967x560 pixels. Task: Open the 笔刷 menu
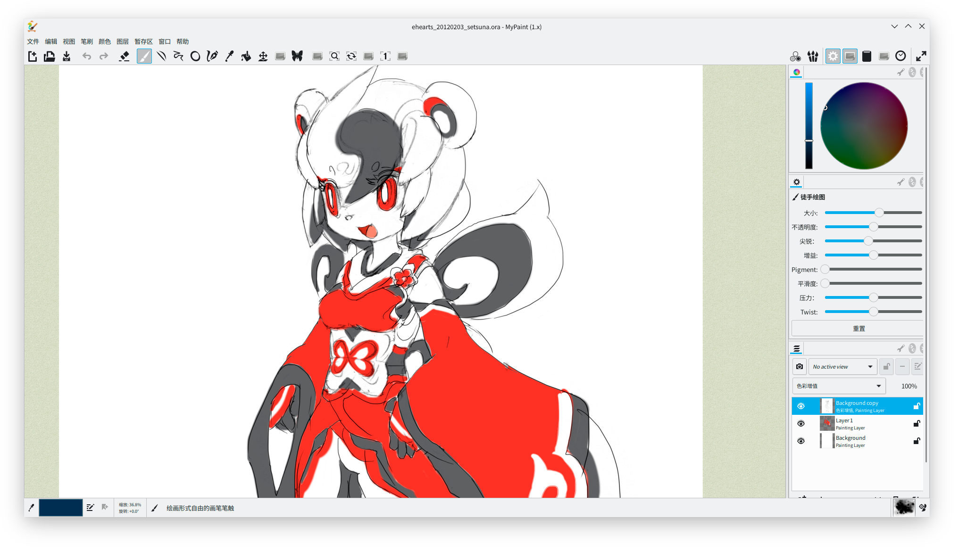click(x=87, y=41)
